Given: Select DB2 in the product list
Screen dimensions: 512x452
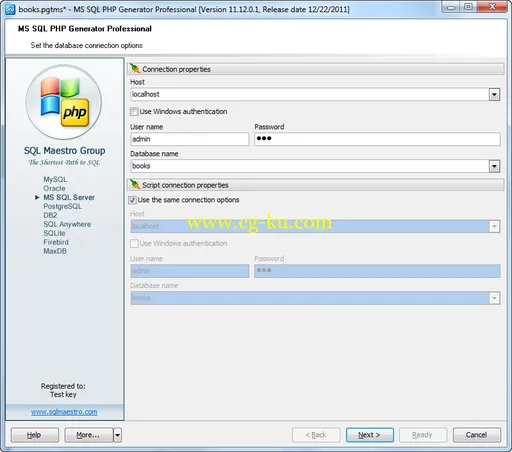Looking at the screenshot, I should [x=50, y=215].
